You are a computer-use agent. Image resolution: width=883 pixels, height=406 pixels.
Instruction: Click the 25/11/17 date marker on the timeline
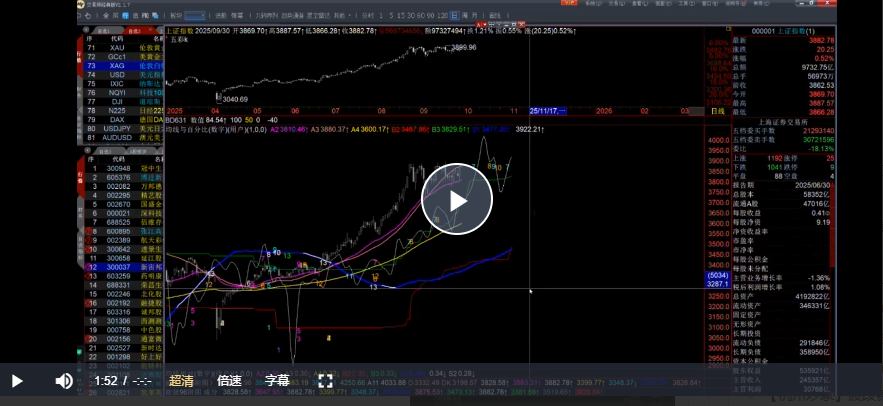pos(547,111)
